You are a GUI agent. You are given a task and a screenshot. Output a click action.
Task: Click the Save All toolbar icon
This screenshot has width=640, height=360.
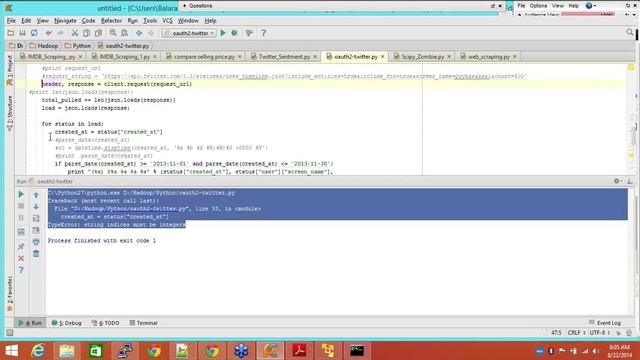coord(22,33)
